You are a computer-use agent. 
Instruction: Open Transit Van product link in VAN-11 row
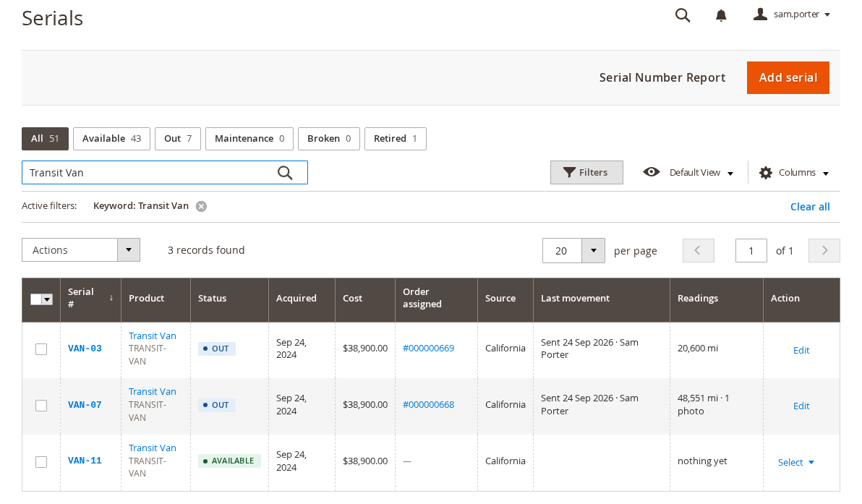(153, 448)
